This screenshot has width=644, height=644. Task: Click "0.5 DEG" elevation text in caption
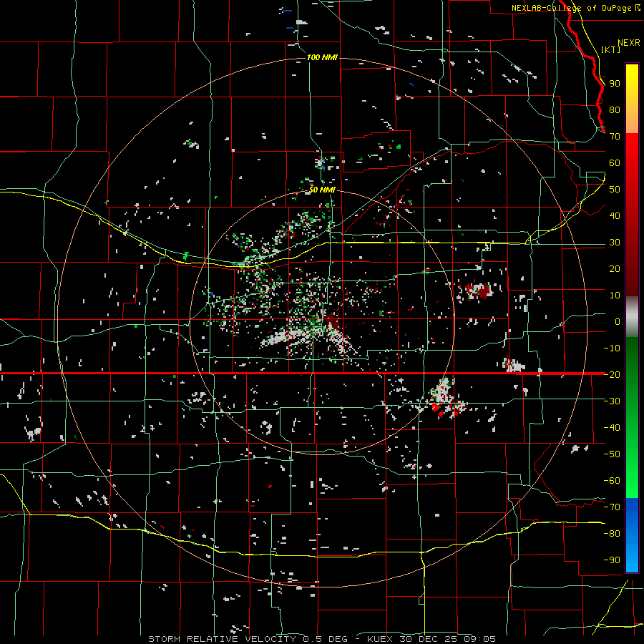click(x=326, y=639)
